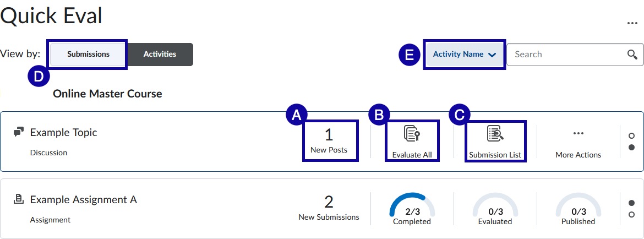Image resolution: width=644 pixels, height=239 pixels.
Task: Select filled dot on Example Assignment A row
Action: click(631, 203)
